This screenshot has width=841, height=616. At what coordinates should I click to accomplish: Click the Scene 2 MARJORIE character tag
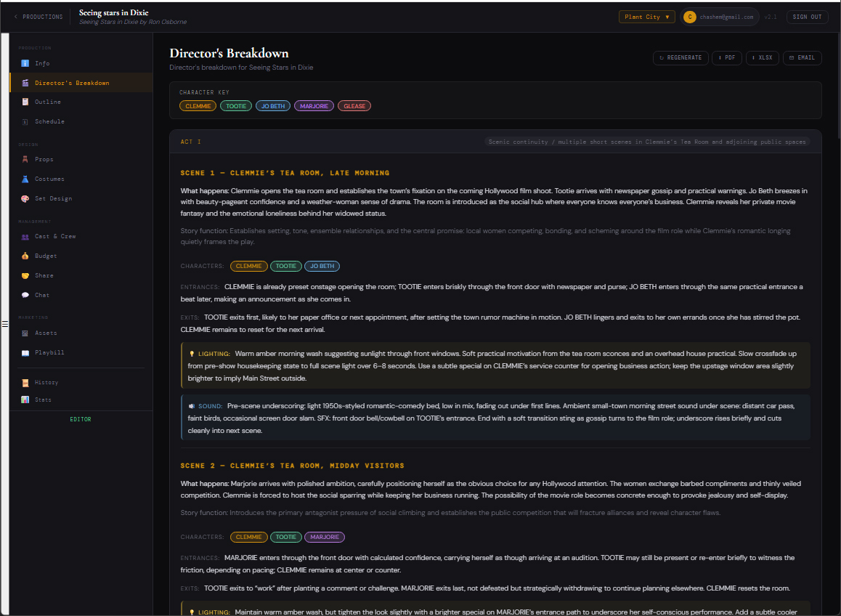click(325, 537)
